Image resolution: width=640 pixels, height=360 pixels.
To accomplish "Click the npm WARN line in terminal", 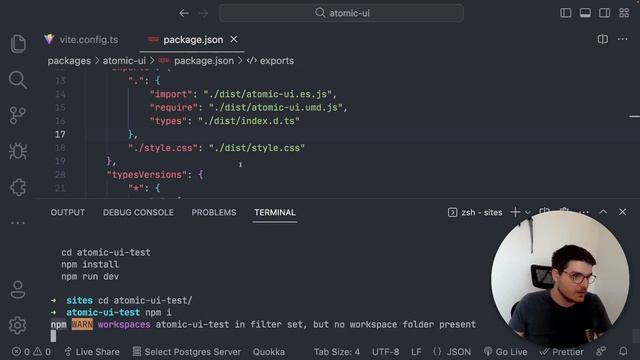I will click(x=263, y=325).
